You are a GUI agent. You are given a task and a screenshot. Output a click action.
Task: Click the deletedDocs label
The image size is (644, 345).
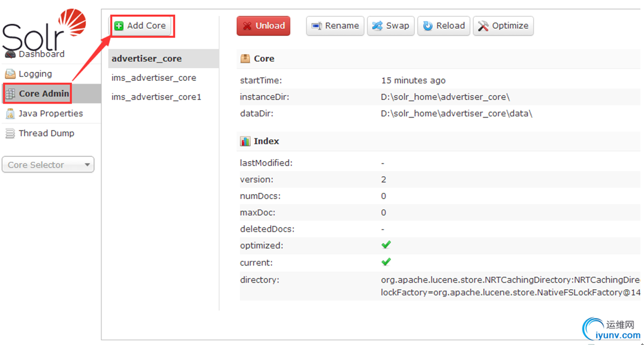[267, 229]
